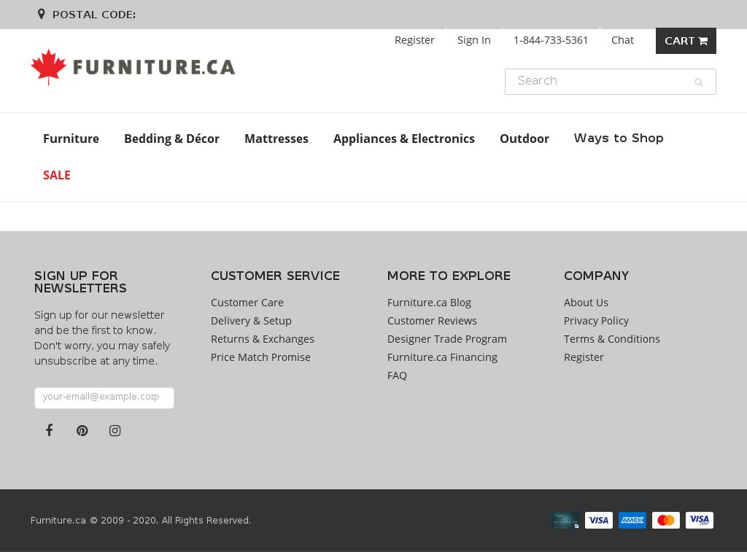Click the map pin postal code icon
This screenshot has height=560, width=747.
click(42, 15)
